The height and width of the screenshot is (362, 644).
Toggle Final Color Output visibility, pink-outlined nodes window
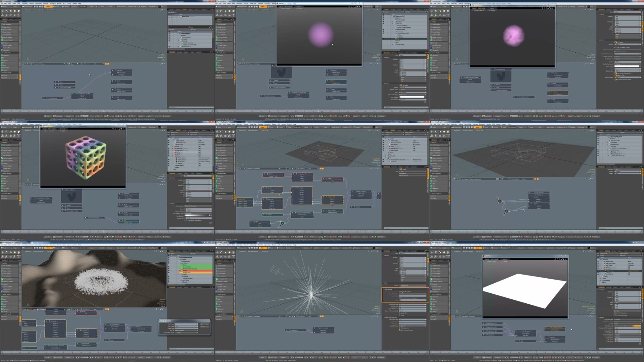(x=384, y=143)
